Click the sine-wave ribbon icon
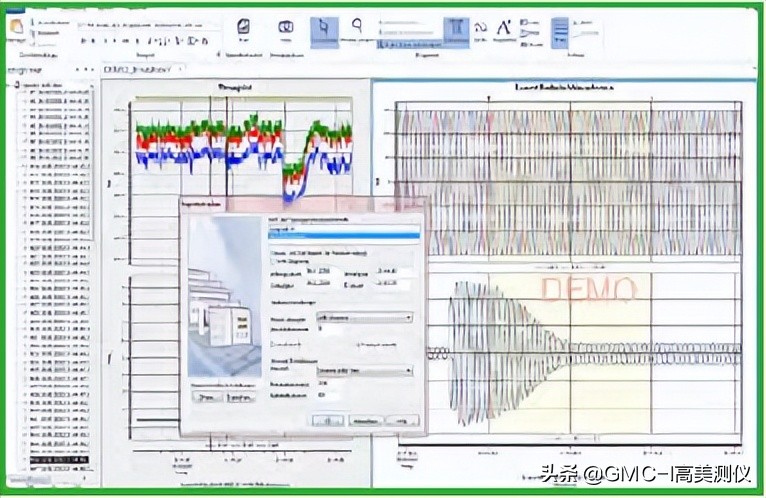 click(x=481, y=28)
